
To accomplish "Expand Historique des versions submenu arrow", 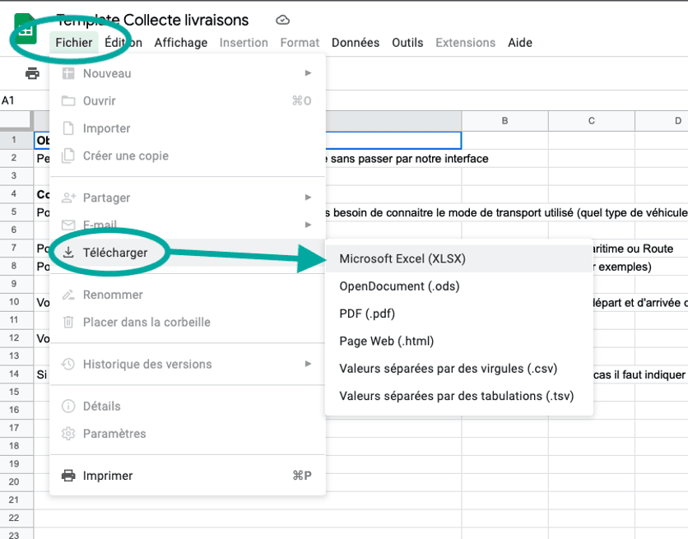I will coord(308,364).
